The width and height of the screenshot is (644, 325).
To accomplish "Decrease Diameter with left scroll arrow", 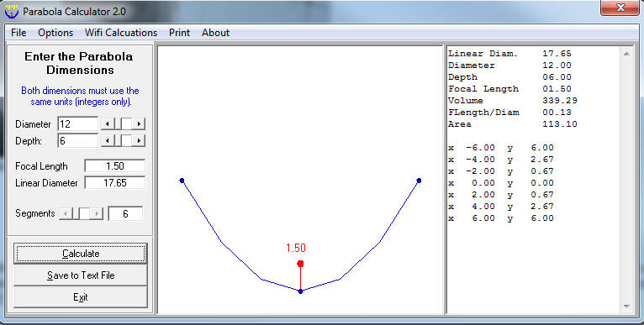I will click(108, 123).
